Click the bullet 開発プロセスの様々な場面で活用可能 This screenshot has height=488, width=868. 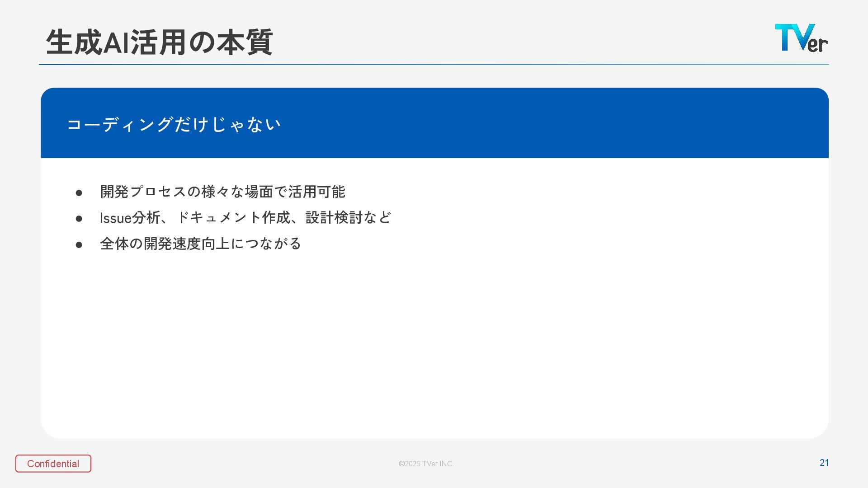click(x=222, y=192)
